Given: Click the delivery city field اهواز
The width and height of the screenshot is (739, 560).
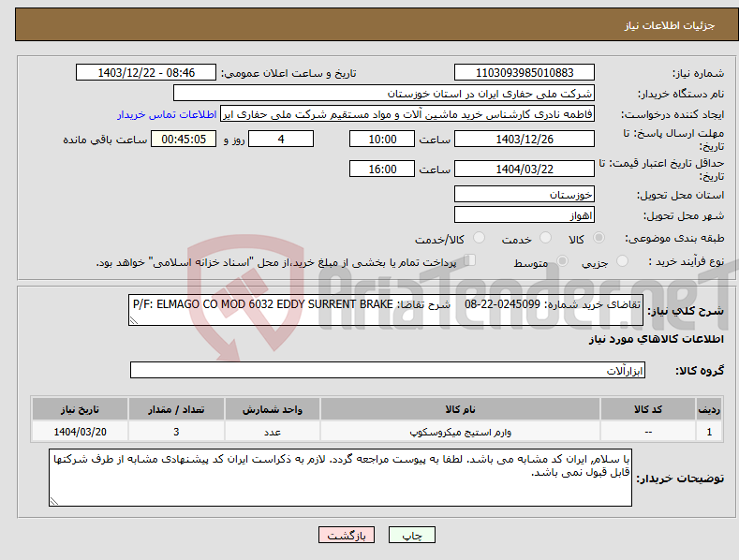Looking at the screenshot, I should [x=525, y=215].
